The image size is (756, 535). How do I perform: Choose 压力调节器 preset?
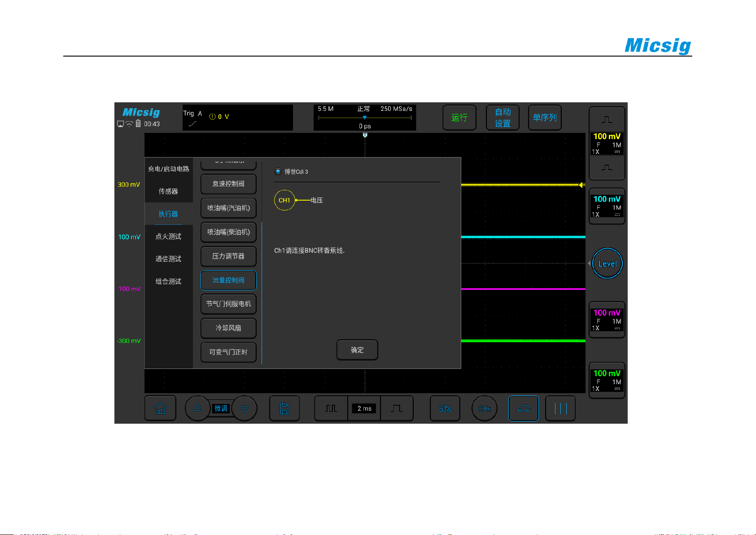point(228,256)
